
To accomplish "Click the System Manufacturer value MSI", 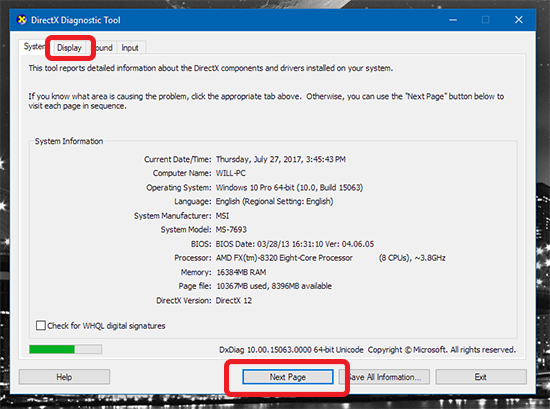I will tap(222, 216).
